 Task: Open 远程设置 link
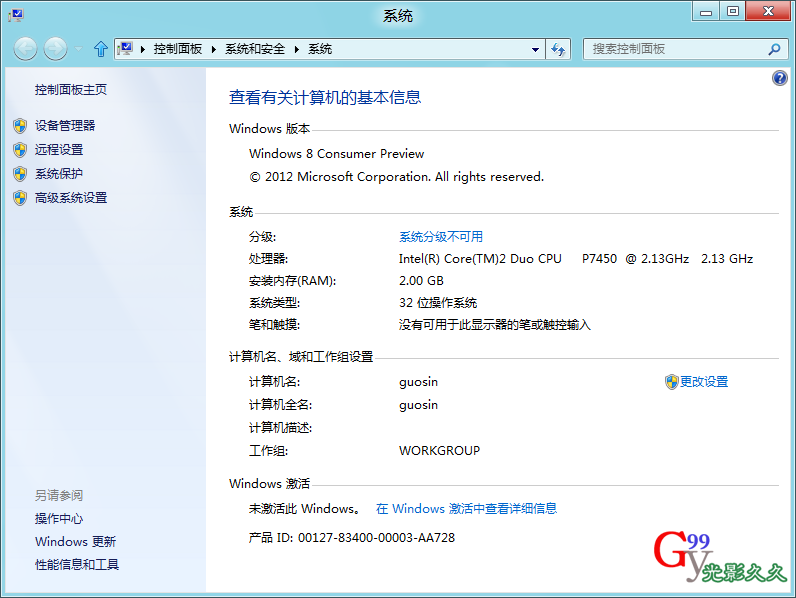59,150
